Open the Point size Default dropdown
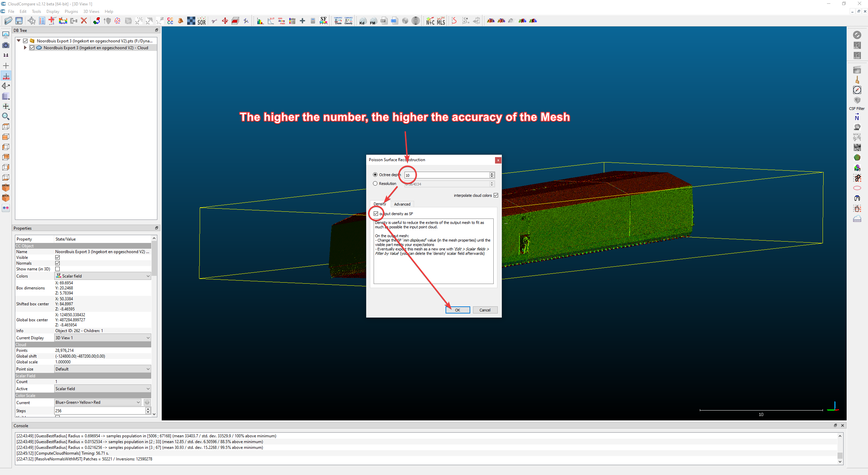Viewport: 868px width, 475px height. point(103,369)
